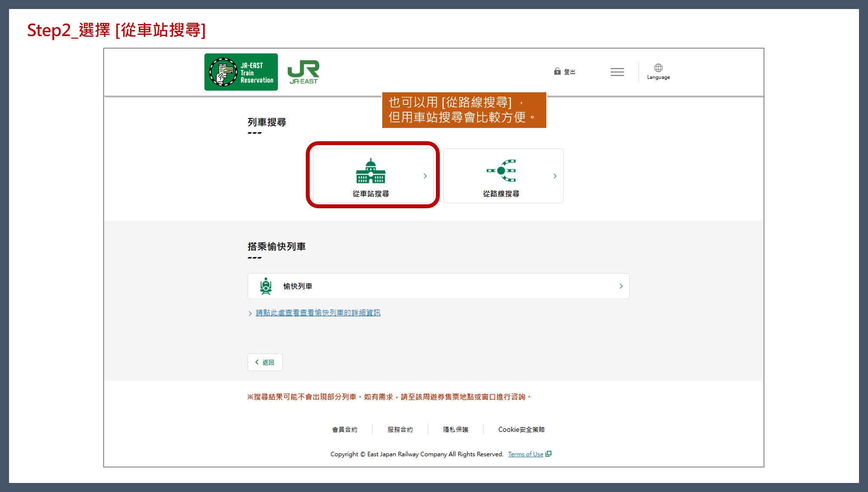Click chevron arrow on 從車站搜尋 card
The width and height of the screenshot is (868, 492).
tap(425, 176)
